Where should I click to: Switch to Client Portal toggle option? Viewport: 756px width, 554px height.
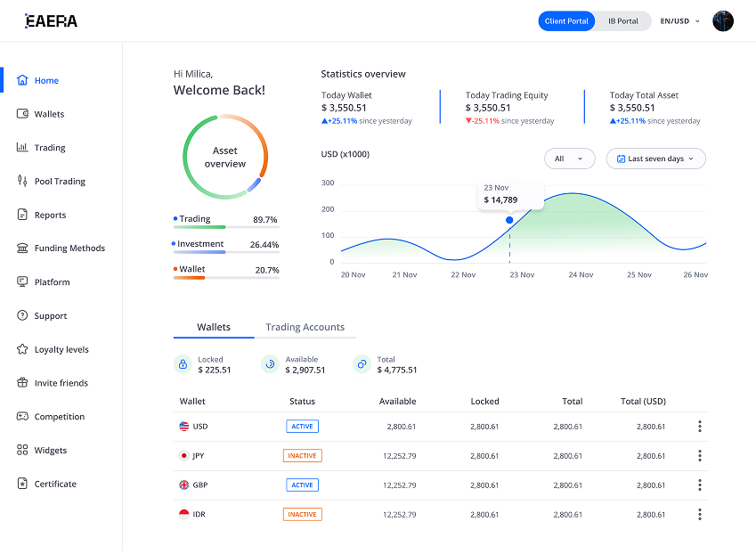(x=566, y=21)
